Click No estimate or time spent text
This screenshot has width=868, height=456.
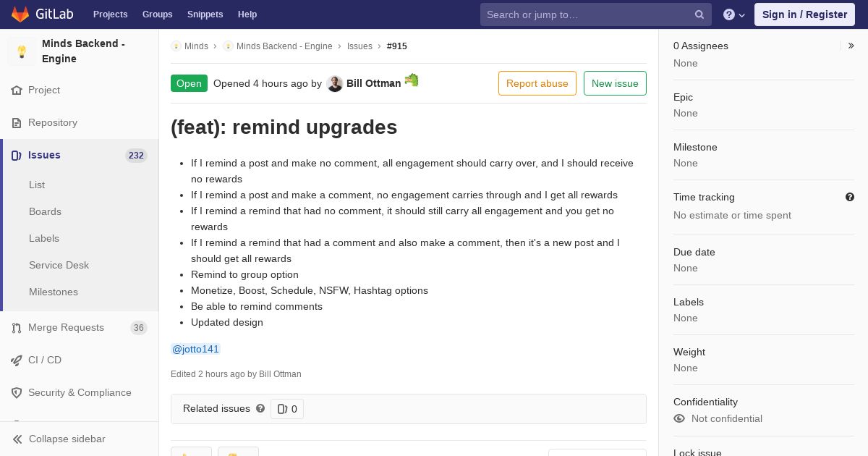pos(732,215)
